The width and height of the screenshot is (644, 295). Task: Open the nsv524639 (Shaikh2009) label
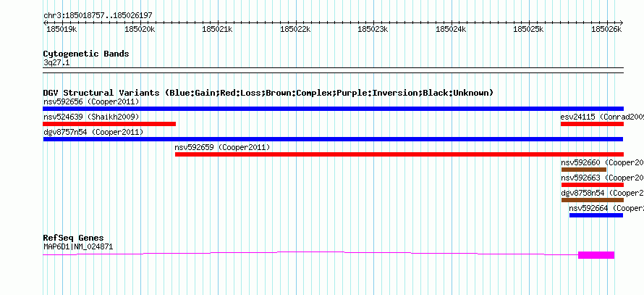pyautogui.click(x=91, y=117)
